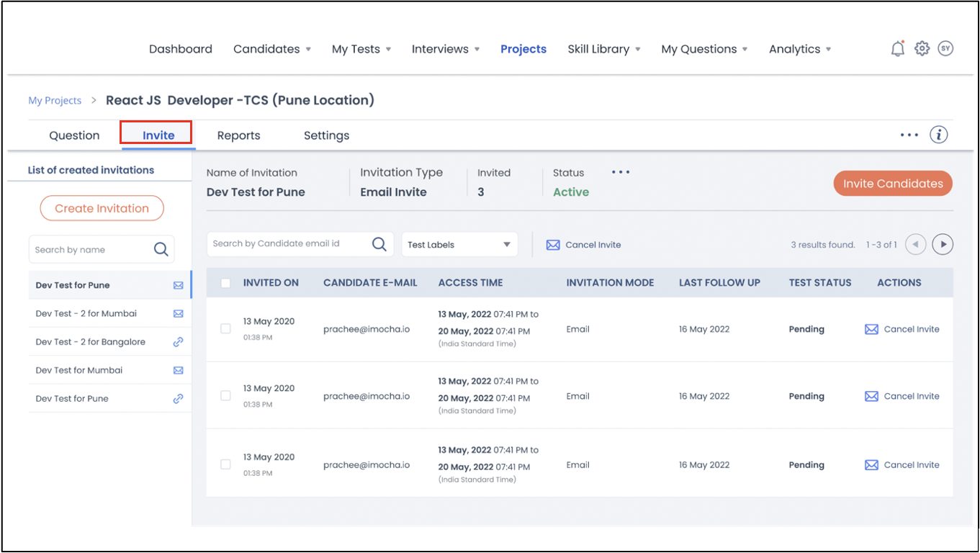Open the SY user profile avatar
The width and height of the screenshot is (980, 553).
point(946,49)
